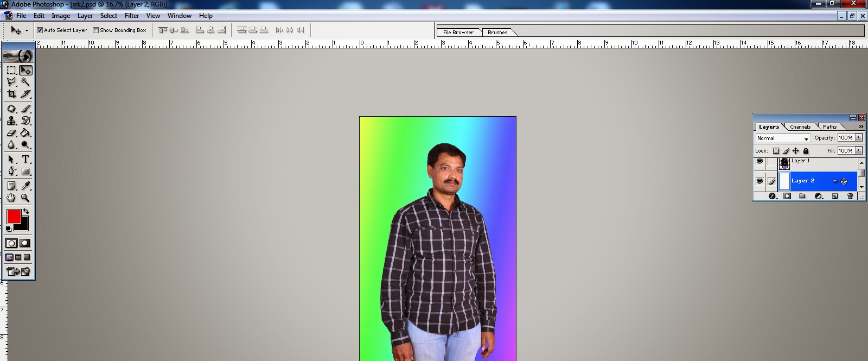The height and width of the screenshot is (361, 868).
Task: Select the Slice tool
Action: coord(25,94)
